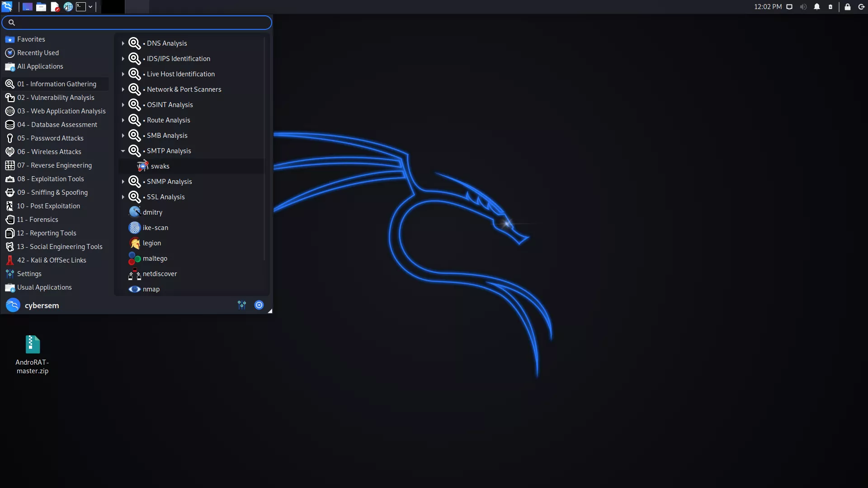Open the terminal launcher dropdown arrow
Image resolution: width=868 pixels, height=488 pixels.
[x=90, y=7]
